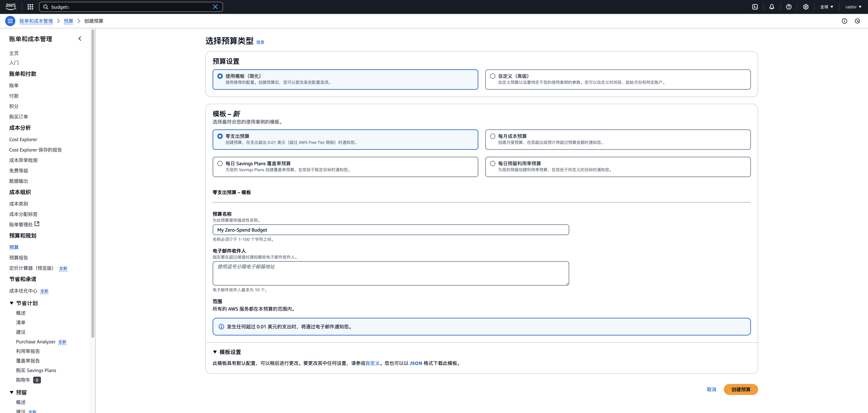Image resolution: width=868 pixels, height=413 pixels.
Task: Toggle the hamburger navigation menu icon
Action: [10, 21]
